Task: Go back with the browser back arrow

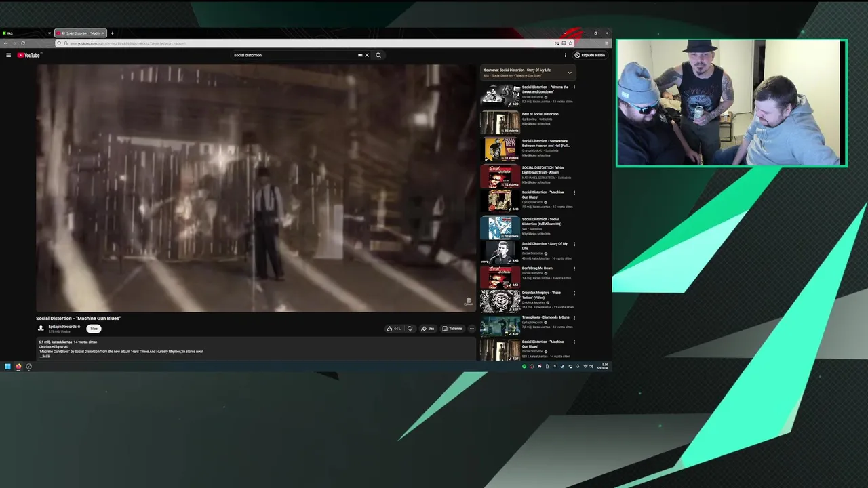Action: (x=5, y=43)
